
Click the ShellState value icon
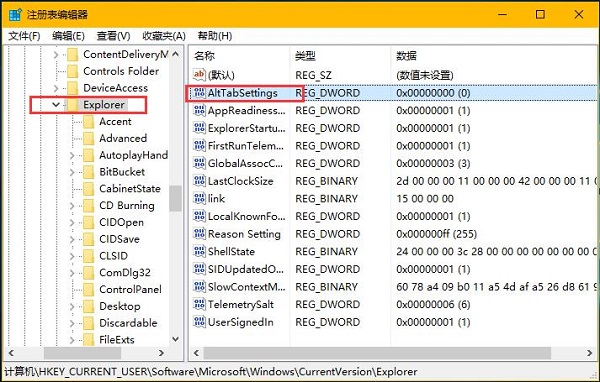[x=199, y=251]
